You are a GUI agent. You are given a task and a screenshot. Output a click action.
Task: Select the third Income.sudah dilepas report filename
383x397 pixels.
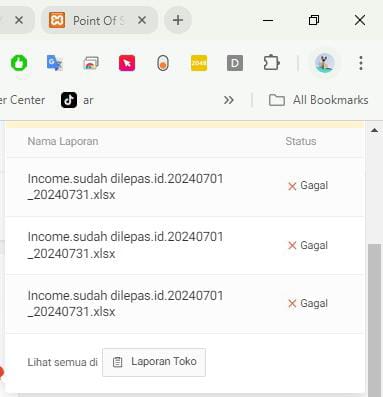[x=125, y=304]
